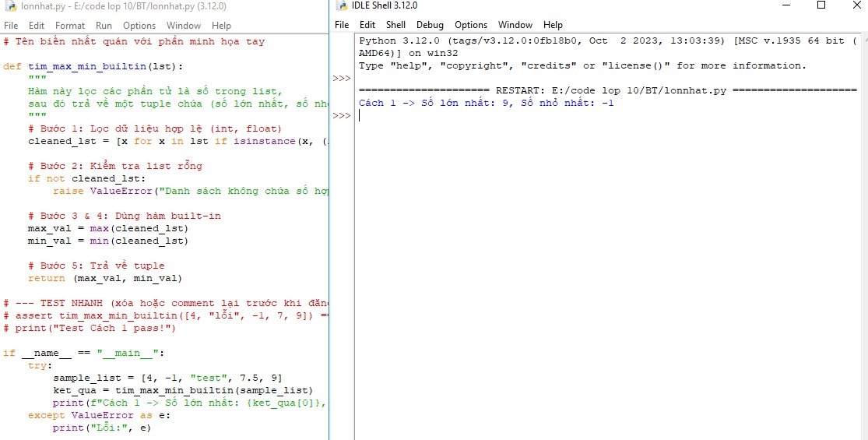Click 'return (max_val, min_val)' line
The height and width of the screenshot is (440, 868).
(105, 278)
